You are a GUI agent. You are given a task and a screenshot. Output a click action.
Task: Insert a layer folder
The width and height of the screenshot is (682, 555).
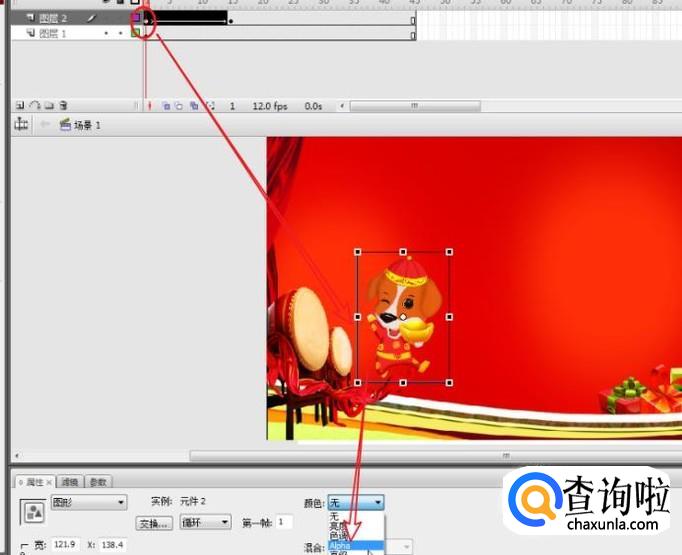[x=49, y=105]
